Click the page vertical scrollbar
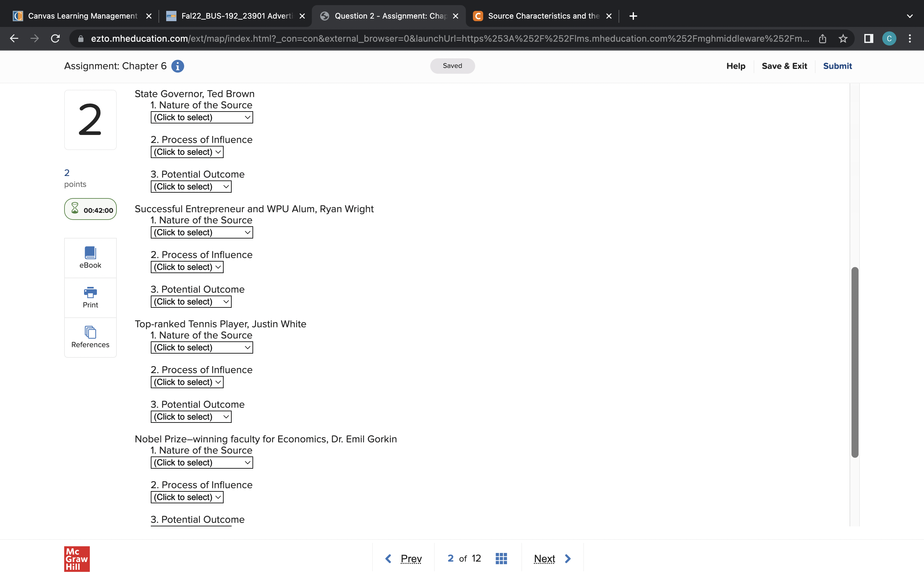Image resolution: width=924 pixels, height=577 pixels. (x=854, y=362)
